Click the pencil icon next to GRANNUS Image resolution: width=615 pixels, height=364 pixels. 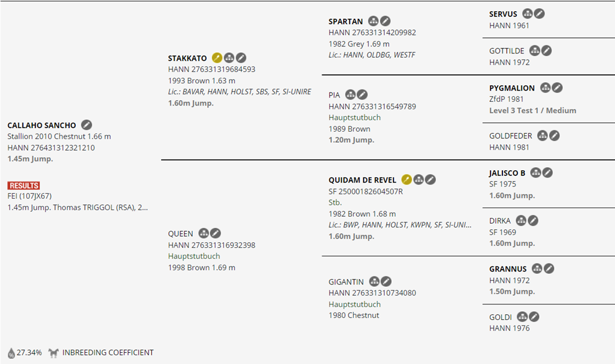pyautogui.click(x=548, y=268)
